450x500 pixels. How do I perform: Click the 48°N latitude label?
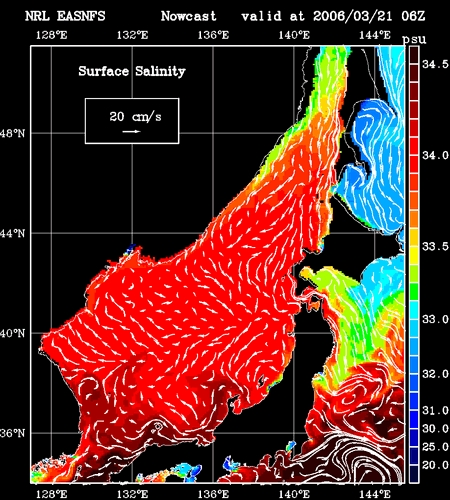pyautogui.click(x=12, y=134)
